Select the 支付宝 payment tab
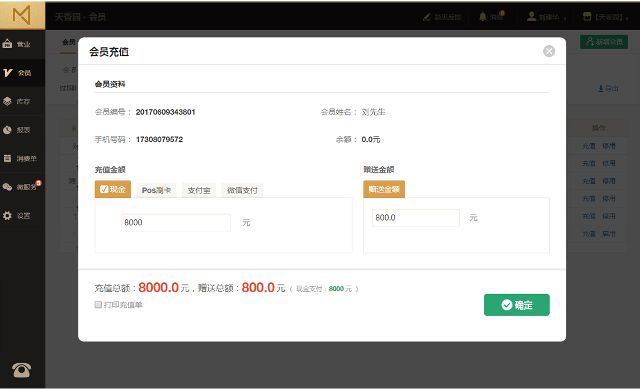 (199, 190)
